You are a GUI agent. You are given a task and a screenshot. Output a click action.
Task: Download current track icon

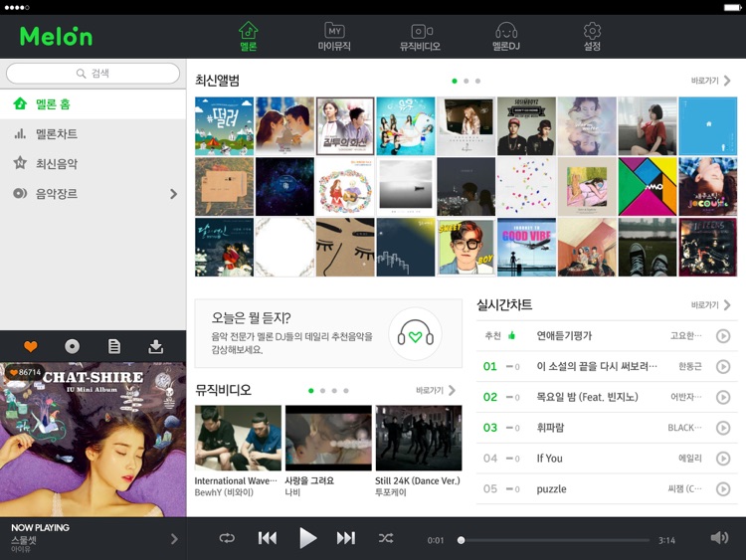pyautogui.click(x=155, y=346)
